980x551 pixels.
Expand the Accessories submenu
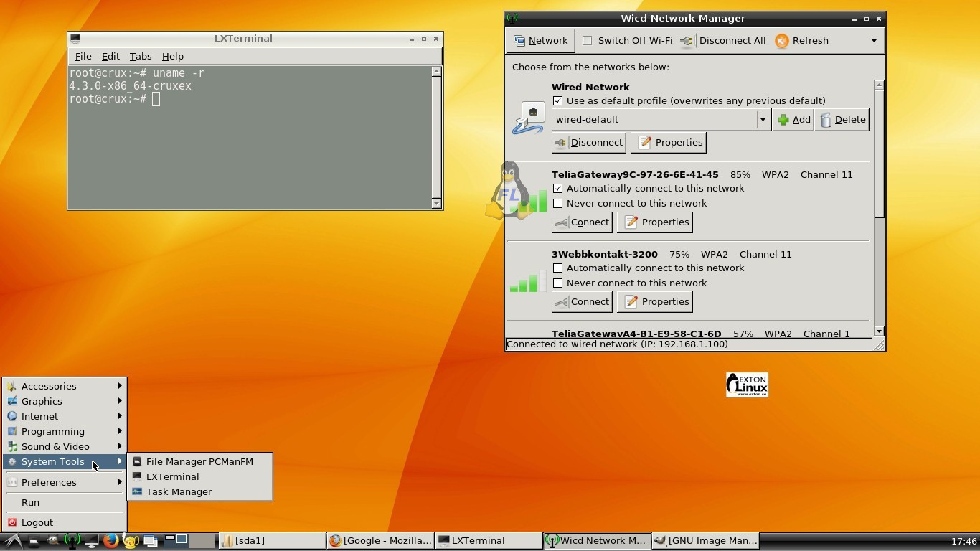(x=65, y=386)
